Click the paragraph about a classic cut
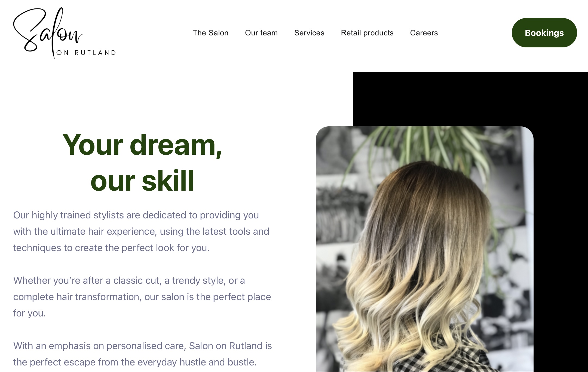 coord(142,297)
